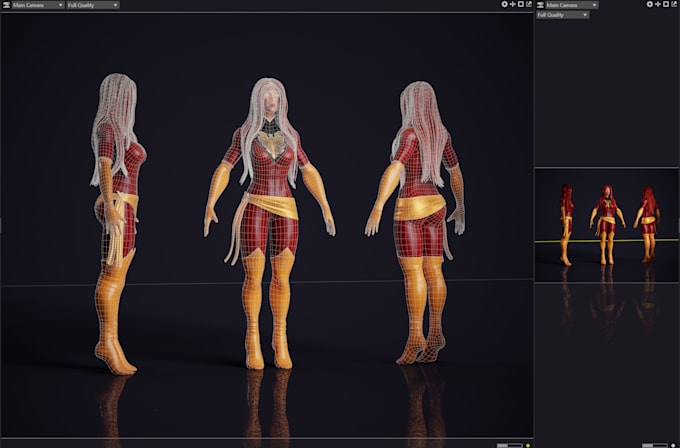This screenshot has width=680, height=448.
Task: Open side viewport settings gear icon
Action: coord(650,4)
